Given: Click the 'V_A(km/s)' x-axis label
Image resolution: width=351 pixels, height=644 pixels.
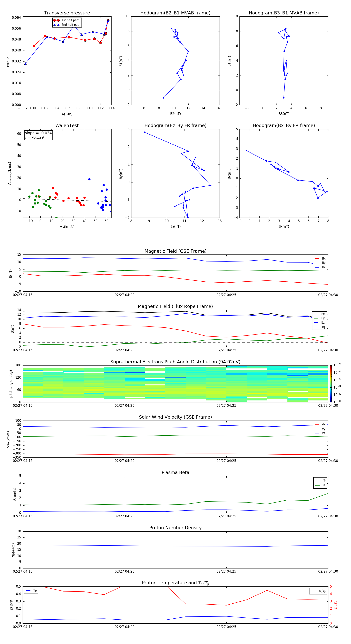Looking at the screenshot, I should (x=67, y=227).
